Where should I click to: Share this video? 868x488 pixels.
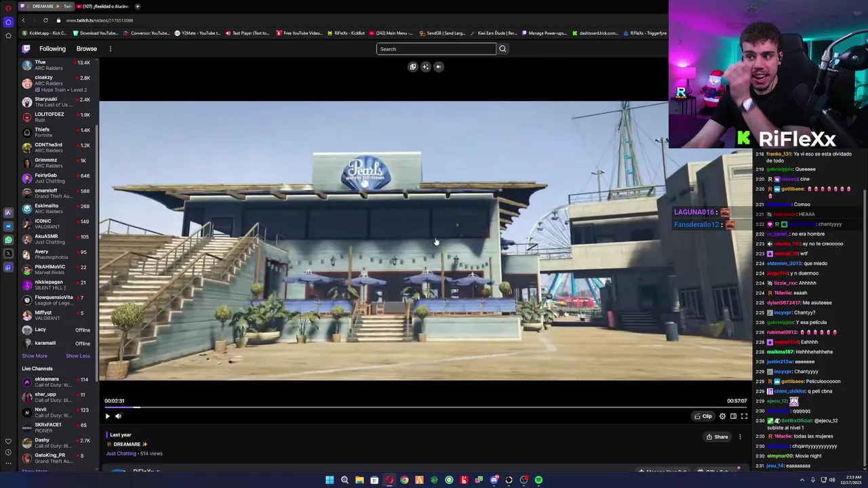[717, 436]
